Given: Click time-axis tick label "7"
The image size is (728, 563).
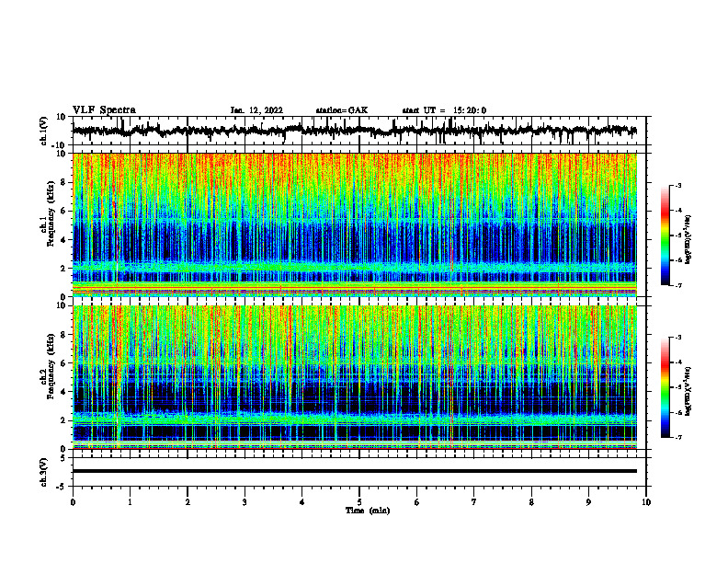Looking at the screenshot, I should point(474,502).
